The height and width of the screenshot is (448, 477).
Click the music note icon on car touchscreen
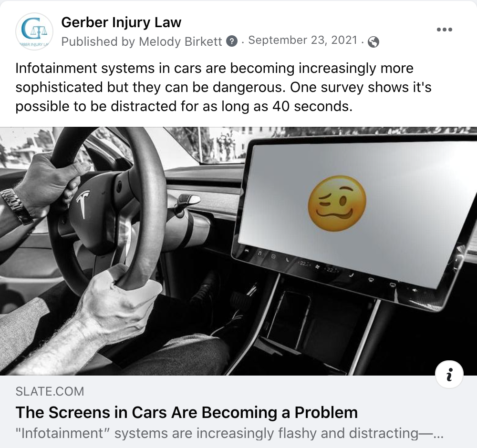pos(259,253)
